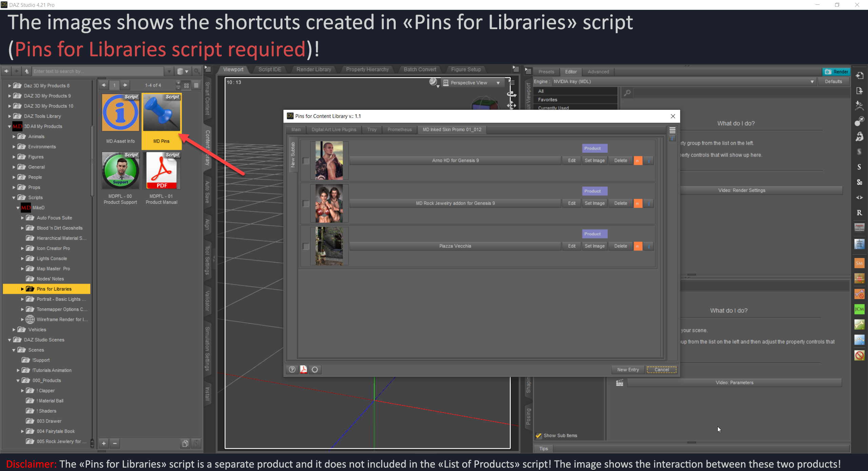Click info button for Piazza Vecchia row
This screenshot has width=868, height=471.
(x=649, y=246)
